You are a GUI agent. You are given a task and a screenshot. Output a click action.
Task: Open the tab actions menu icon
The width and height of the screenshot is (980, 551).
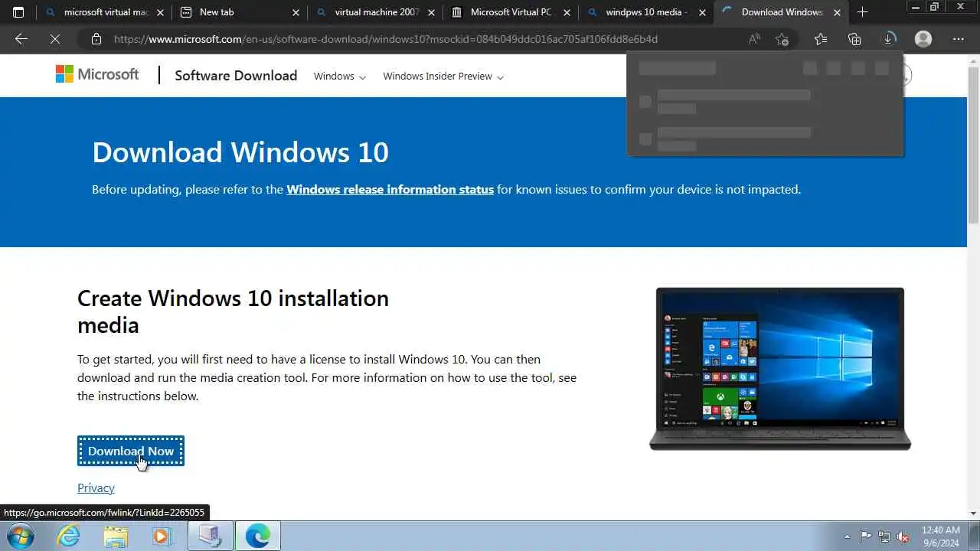pyautogui.click(x=18, y=12)
